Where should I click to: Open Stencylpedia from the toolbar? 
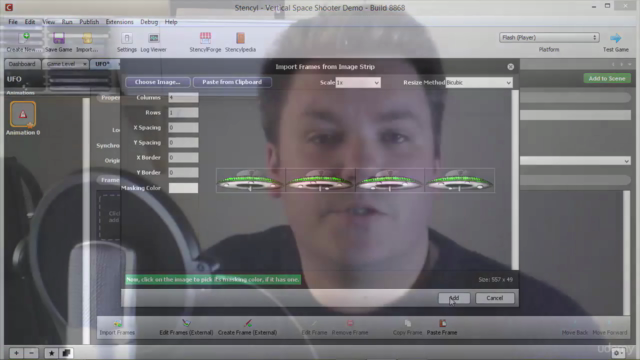(240, 38)
